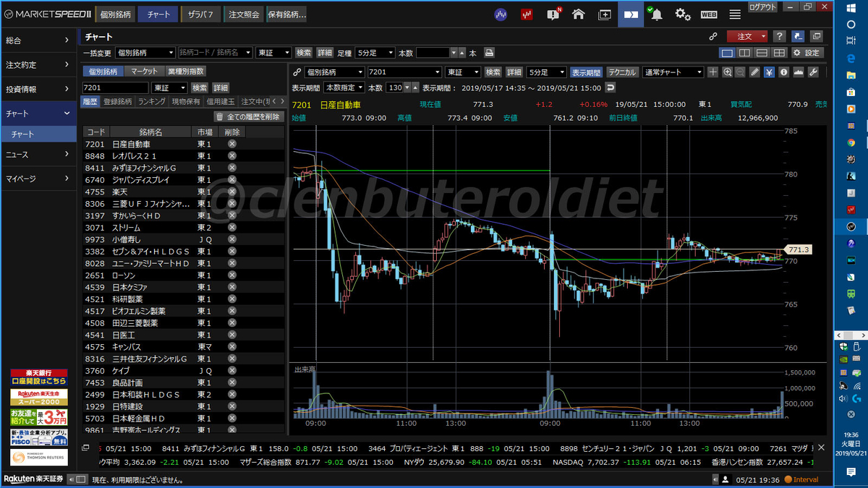This screenshot has width=868, height=488.
Task: Click the pop-out window icon right of the blue arrow icon
Action: 817,36
